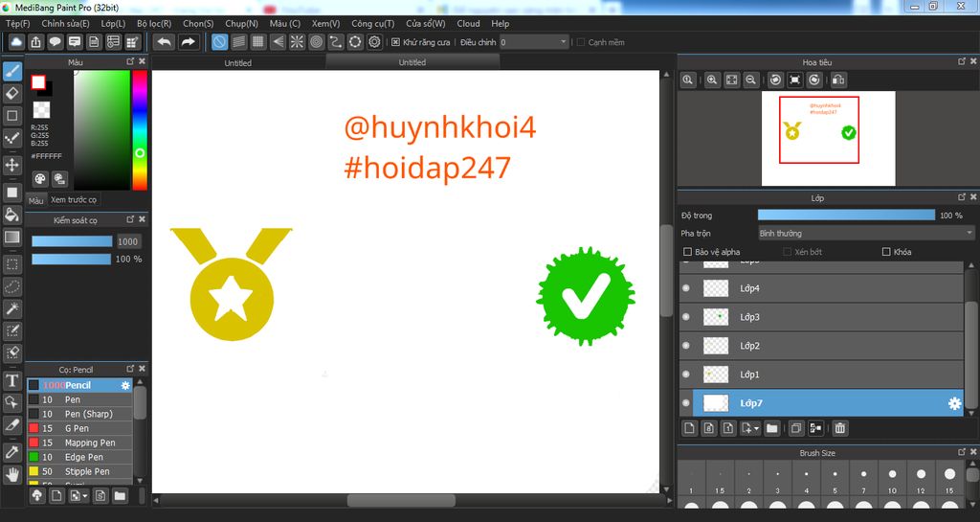Click the Redo arrow in toolbar
The image size is (980, 522).
pos(188,42)
